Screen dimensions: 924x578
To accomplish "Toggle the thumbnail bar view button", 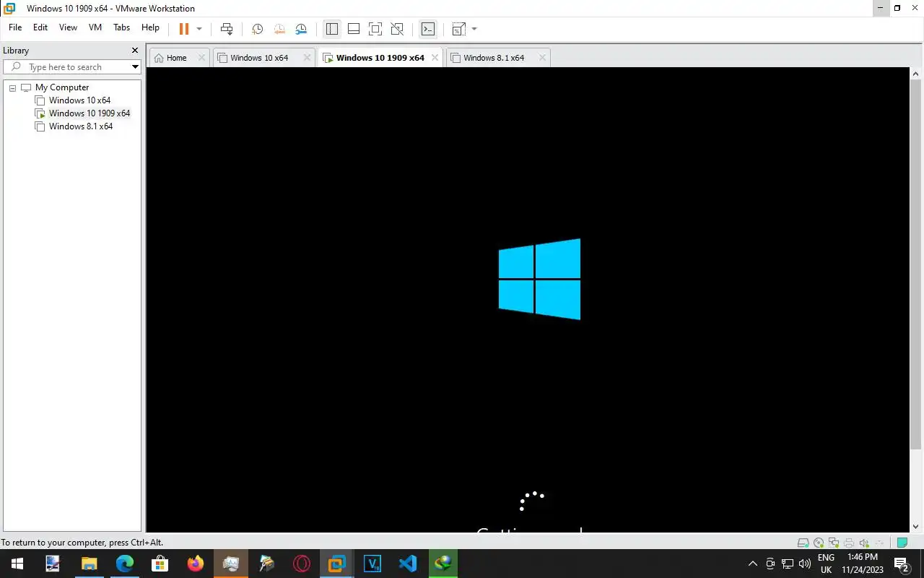I will click(x=354, y=29).
